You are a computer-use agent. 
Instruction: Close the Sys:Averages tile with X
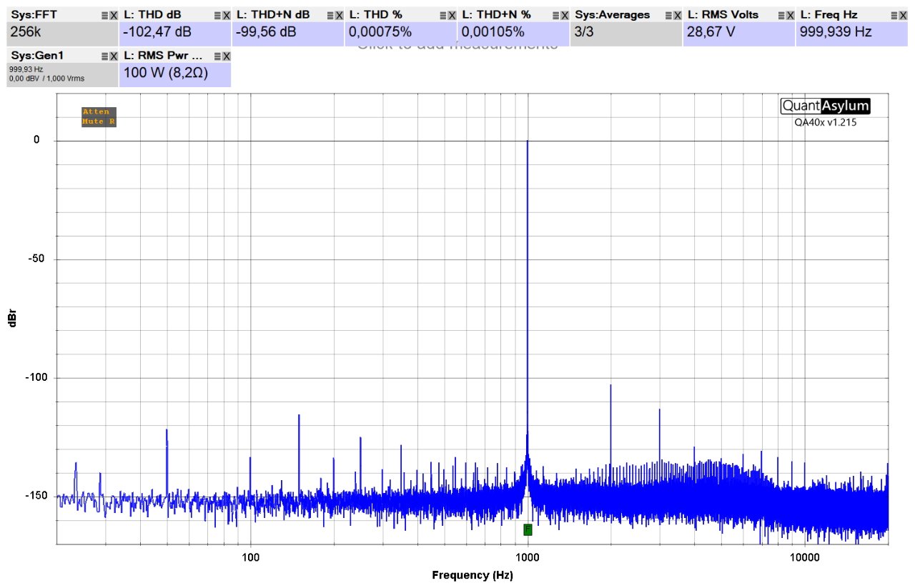click(677, 15)
